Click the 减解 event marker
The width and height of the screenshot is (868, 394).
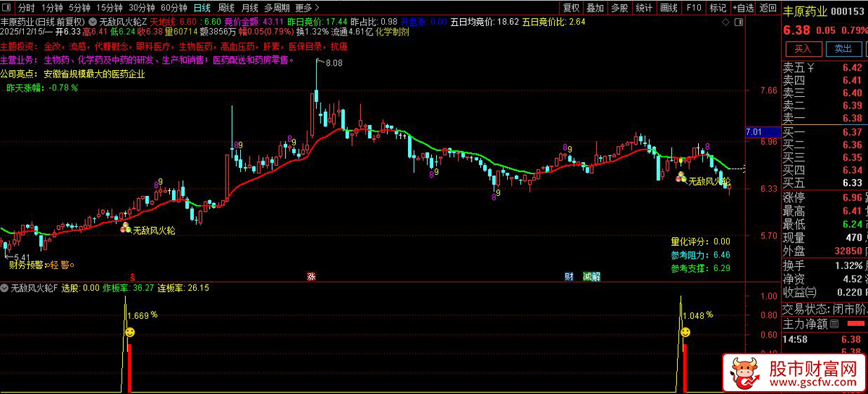592,276
